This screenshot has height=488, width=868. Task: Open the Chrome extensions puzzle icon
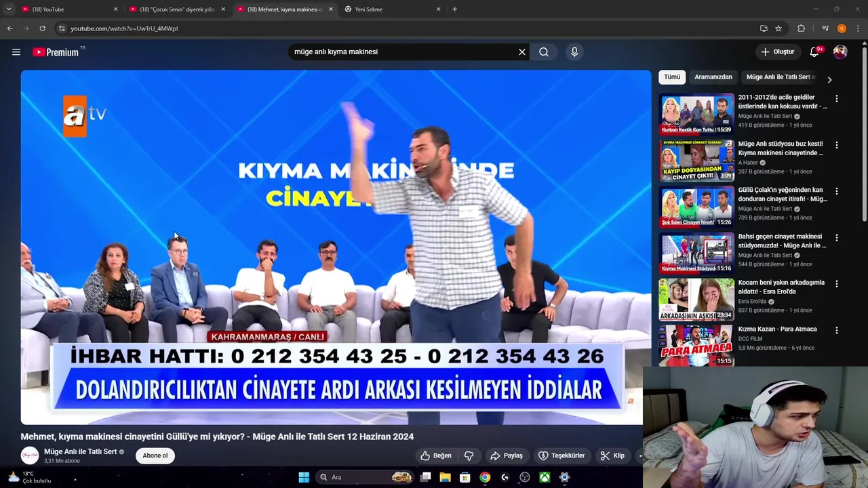pos(802,28)
